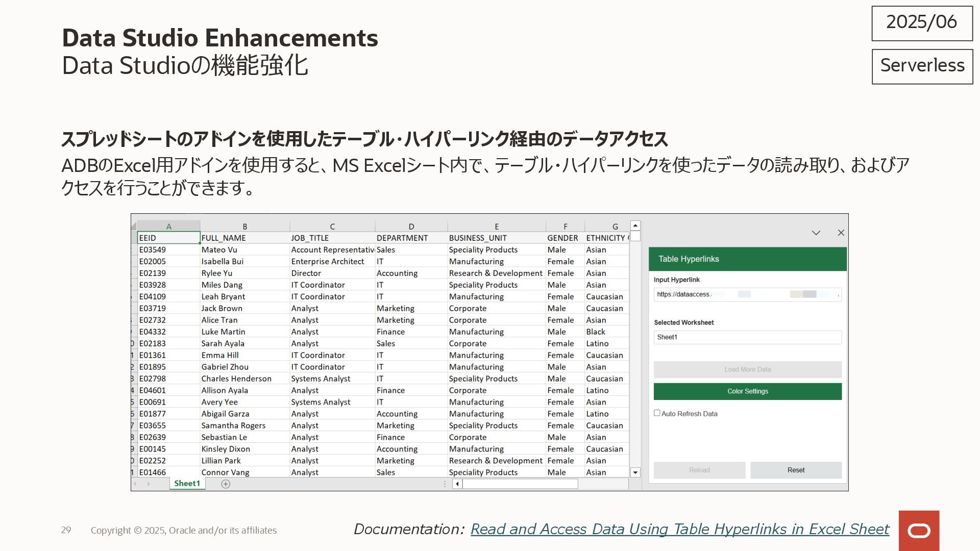The image size is (980, 551).
Task: Select column B header
Action: pyautogui.click(x=244, y=226)
